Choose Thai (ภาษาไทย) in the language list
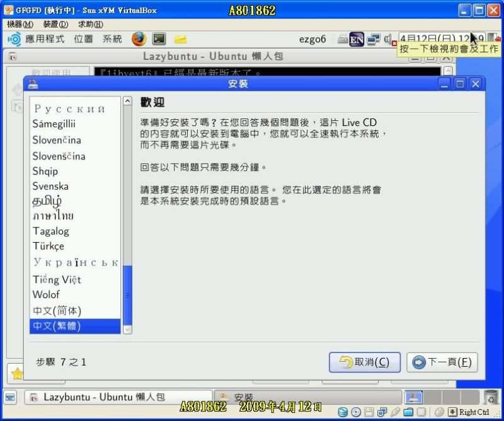Image resolution: width=504 pixels, height=421 pixels. tap(75, 216)
